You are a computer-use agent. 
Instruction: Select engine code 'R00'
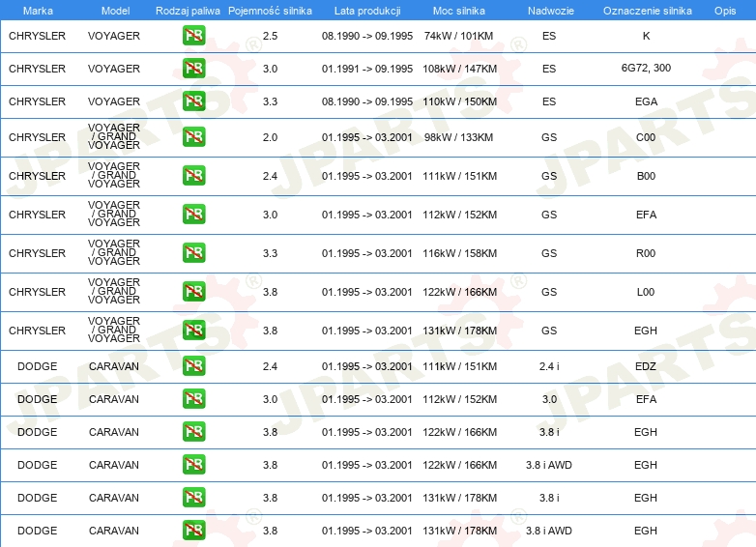(x=646, y=253)
